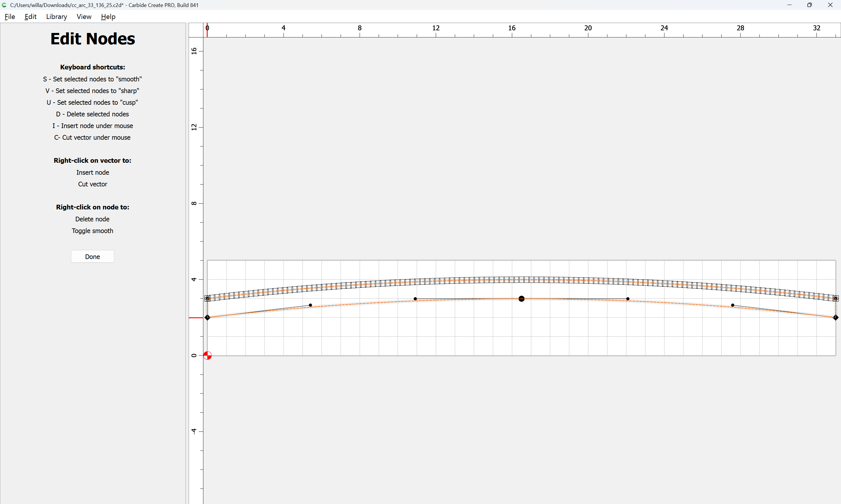
Task: Click the bezier handle nearest the left end node
Action: coord(310,305)
